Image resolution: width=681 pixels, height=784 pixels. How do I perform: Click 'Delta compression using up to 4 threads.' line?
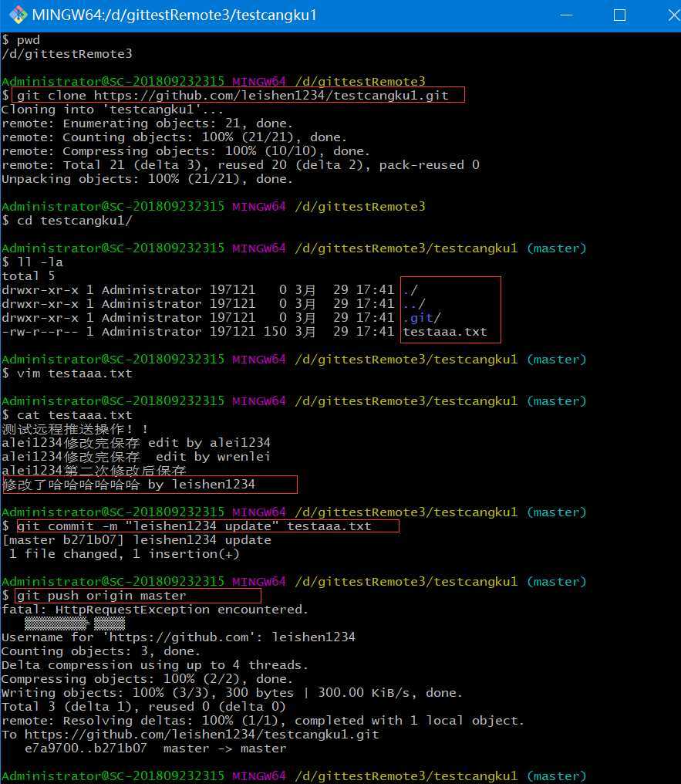pyautogui.click(x=155, y=665)
